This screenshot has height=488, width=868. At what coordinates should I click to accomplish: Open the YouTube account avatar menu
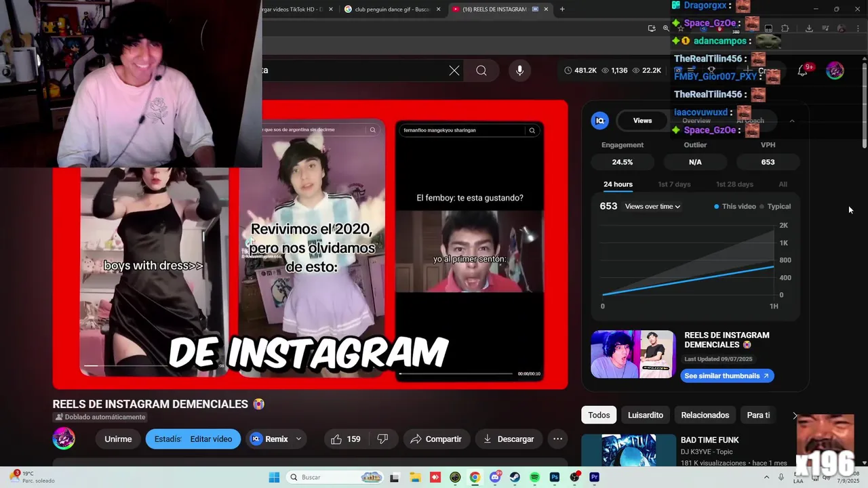(835, 70)
